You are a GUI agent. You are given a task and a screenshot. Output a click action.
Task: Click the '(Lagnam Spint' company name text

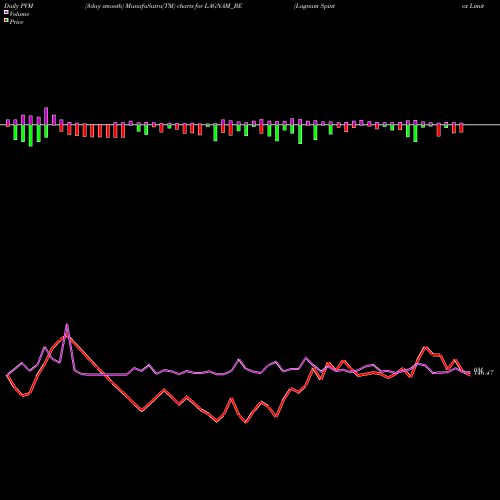coord(314,6)
